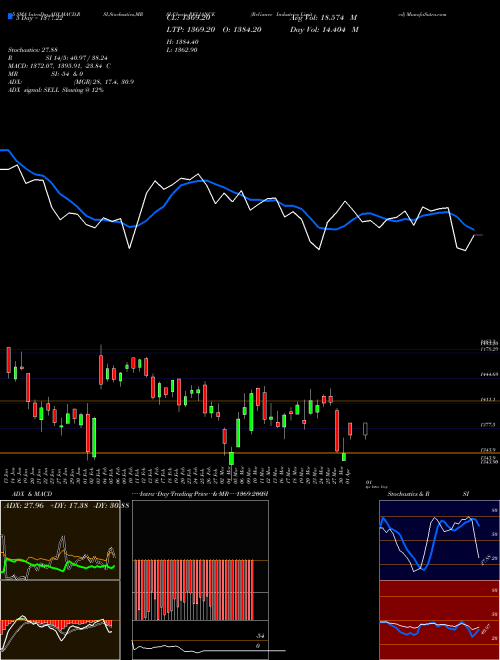Click the 1377.5 price level label

tap(487, 425)
